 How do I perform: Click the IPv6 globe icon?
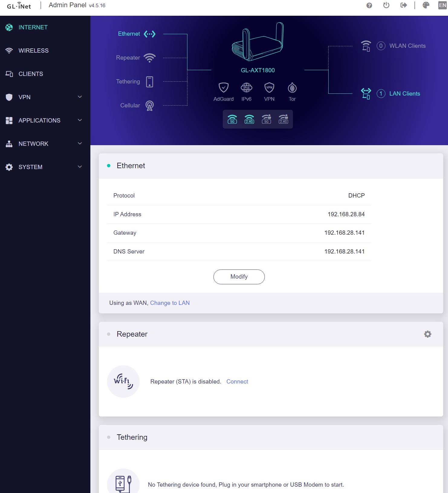coord(246,88)
